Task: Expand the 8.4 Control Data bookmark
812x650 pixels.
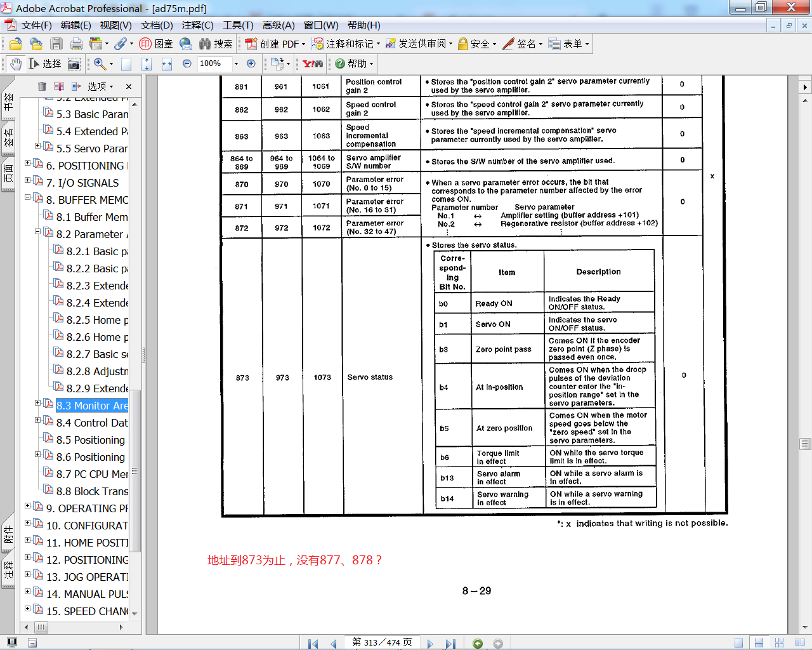Action: coord(37,420)
